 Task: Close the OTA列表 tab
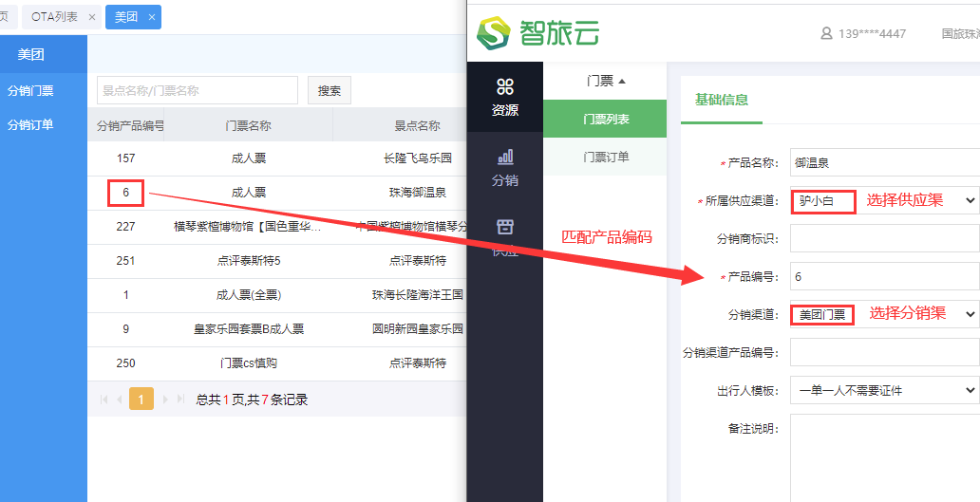pos(91,17)
